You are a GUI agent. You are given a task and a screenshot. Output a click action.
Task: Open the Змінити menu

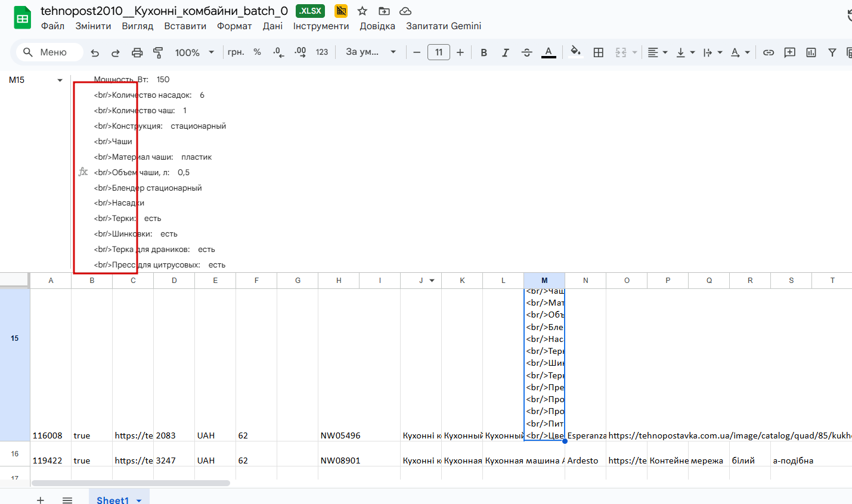(93, 26)
